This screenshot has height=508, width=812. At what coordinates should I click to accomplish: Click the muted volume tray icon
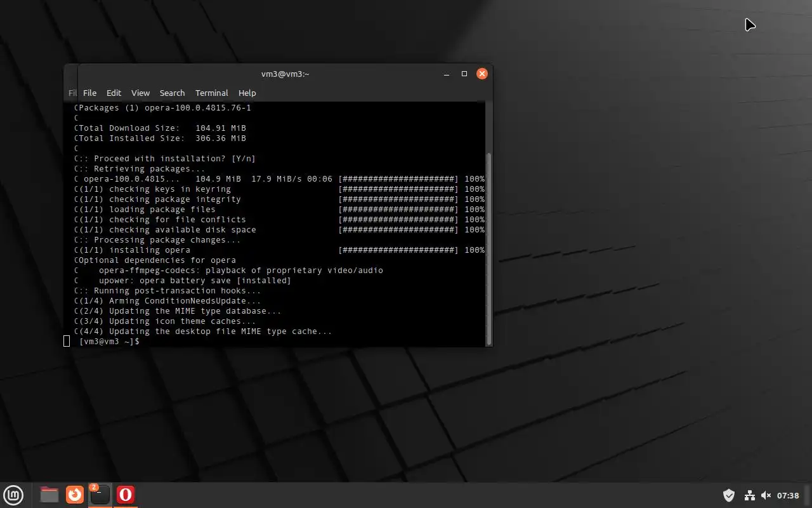pos(766,495)
